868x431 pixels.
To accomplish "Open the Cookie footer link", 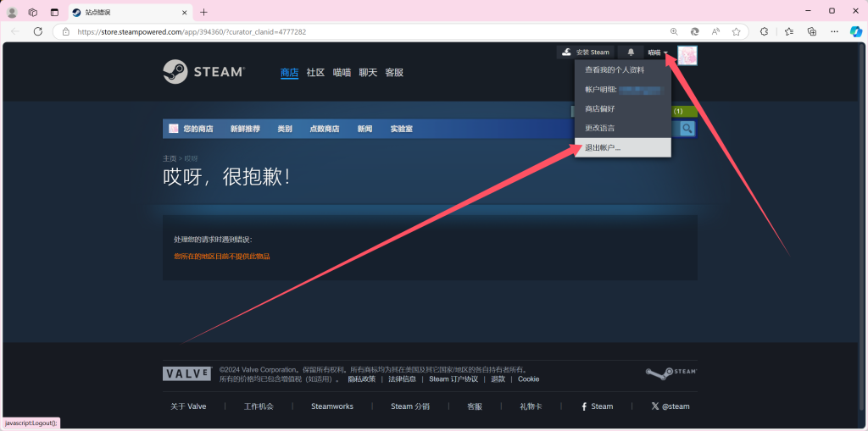I will (x=529, y=379).
